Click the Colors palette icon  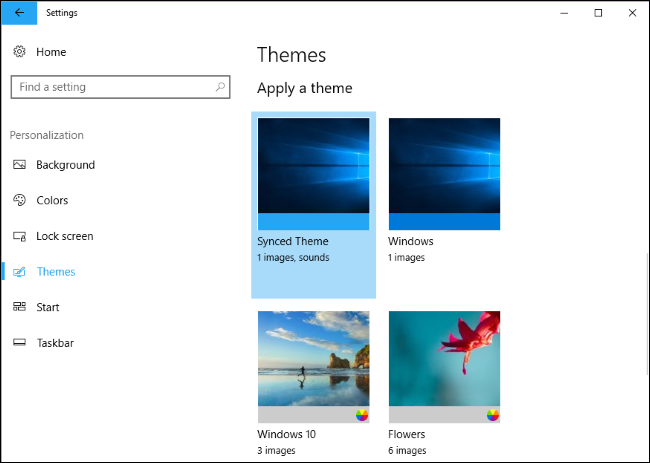[x=19, y=200]
